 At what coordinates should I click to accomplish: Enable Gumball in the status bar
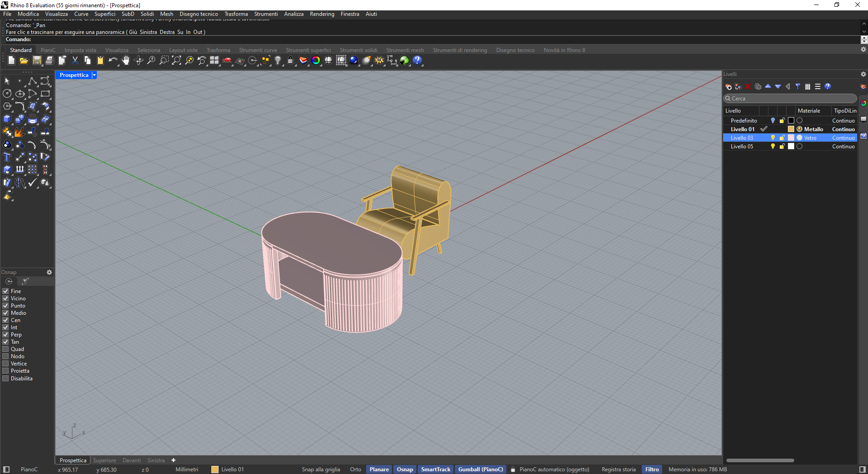(481, 469)
